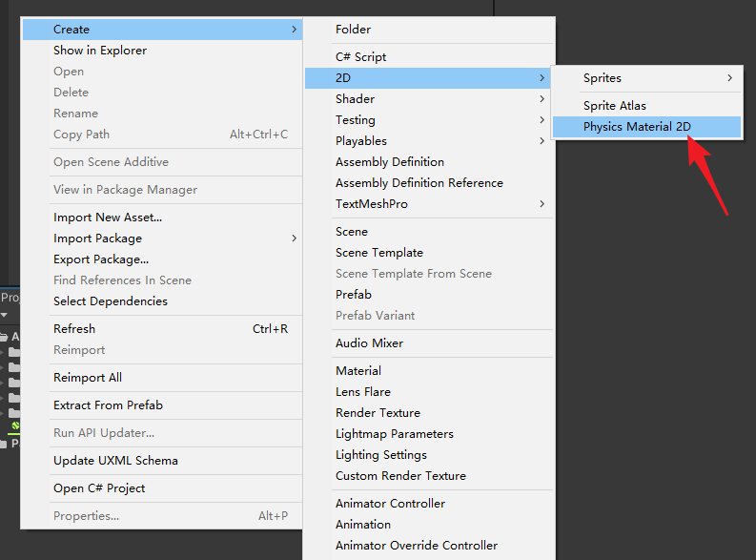Create a new C# Script
Viewport: 756px width, 560px height.
[428, 57]
